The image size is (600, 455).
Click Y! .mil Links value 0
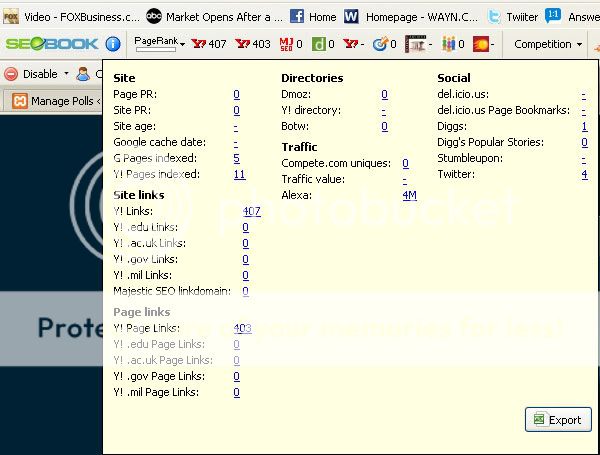pyautogui.click(x=246, y=275)
